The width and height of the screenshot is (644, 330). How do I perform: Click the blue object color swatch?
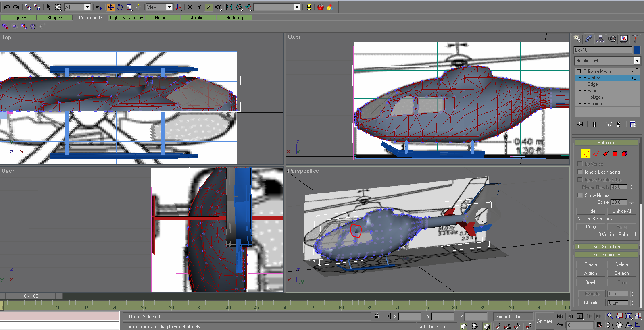(637, 50)
